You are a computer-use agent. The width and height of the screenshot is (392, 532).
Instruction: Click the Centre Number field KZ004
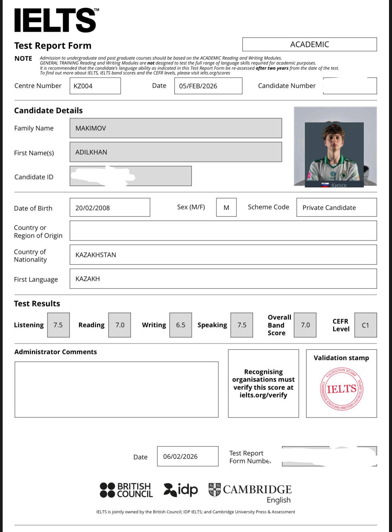[95, 86]
